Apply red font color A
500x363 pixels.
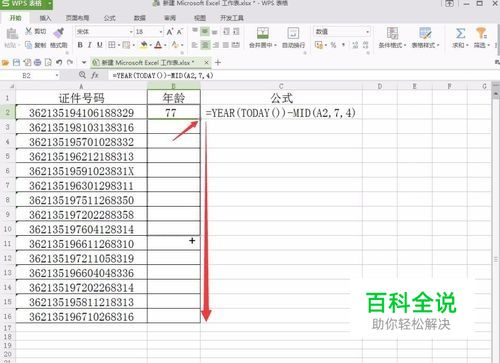pos(158,45)
